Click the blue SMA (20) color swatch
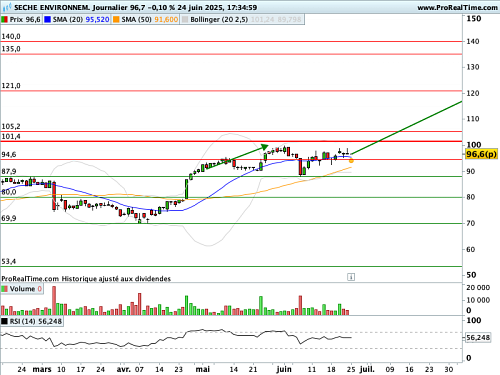500x375 pixels. point(48,20)
